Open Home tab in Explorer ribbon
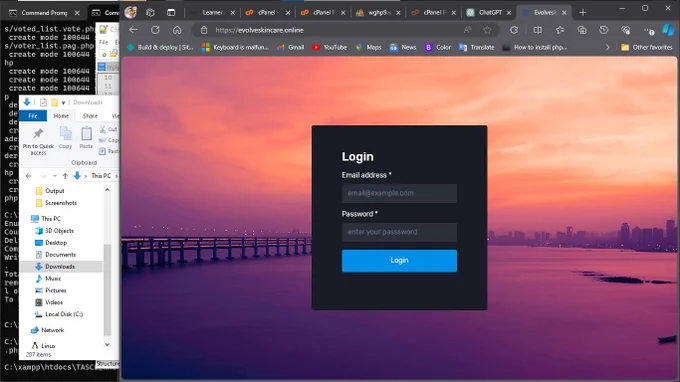The image size is (680, 382). pyautogui.click(x=61, y=116)
